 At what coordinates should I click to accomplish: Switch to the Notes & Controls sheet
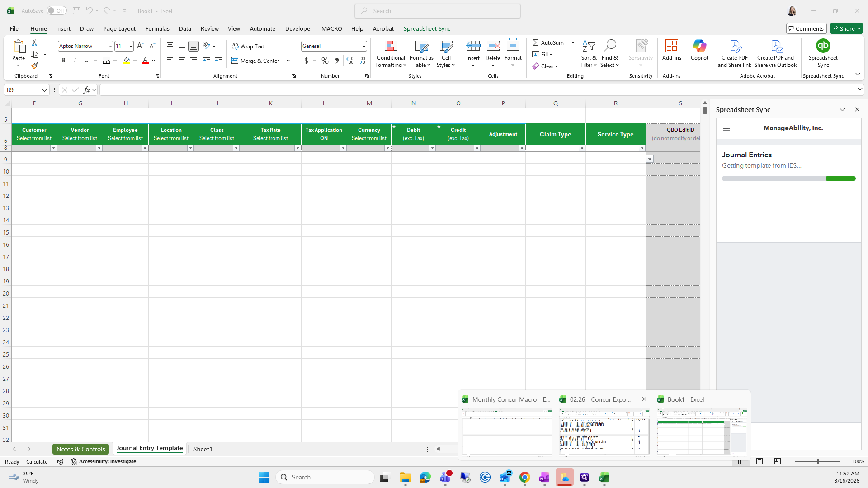80,449
